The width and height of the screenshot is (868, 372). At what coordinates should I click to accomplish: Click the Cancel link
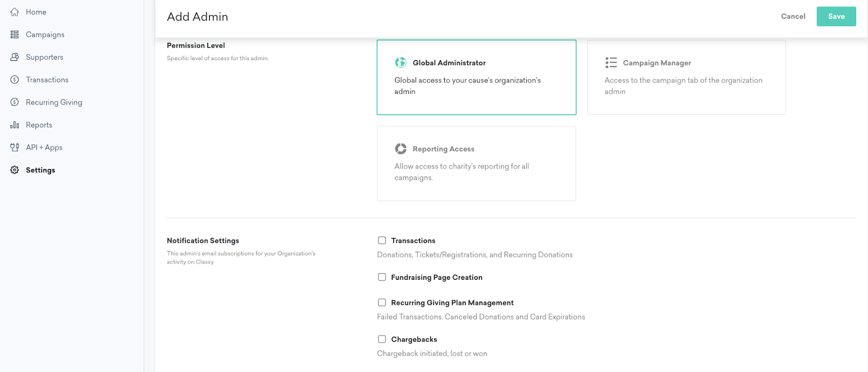[793, 16]
